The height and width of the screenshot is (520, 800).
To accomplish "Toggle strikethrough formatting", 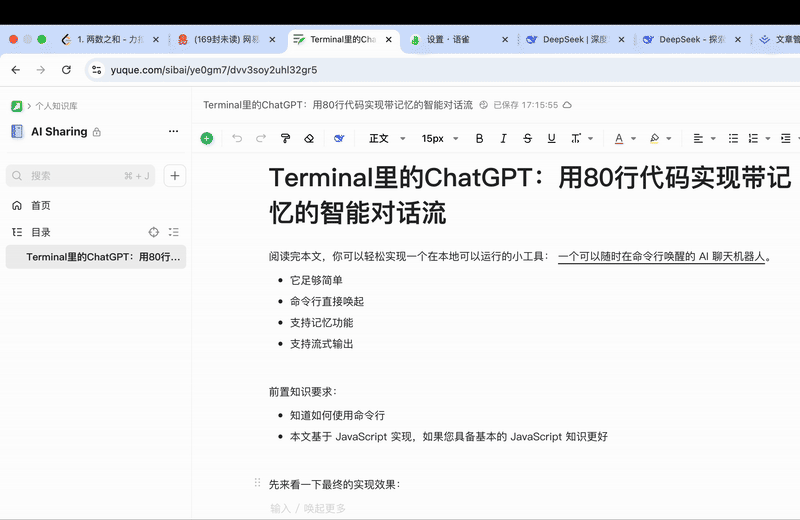I will click(528, 138).
